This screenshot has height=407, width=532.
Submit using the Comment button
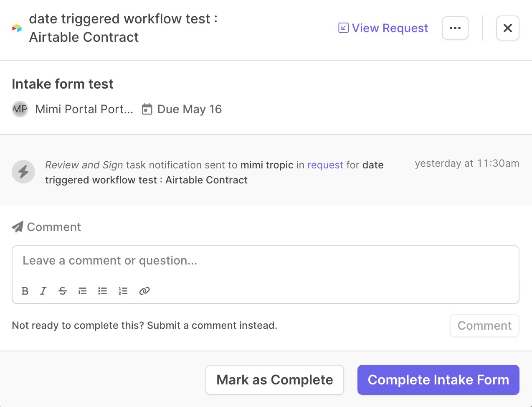[x=484, y=326]
